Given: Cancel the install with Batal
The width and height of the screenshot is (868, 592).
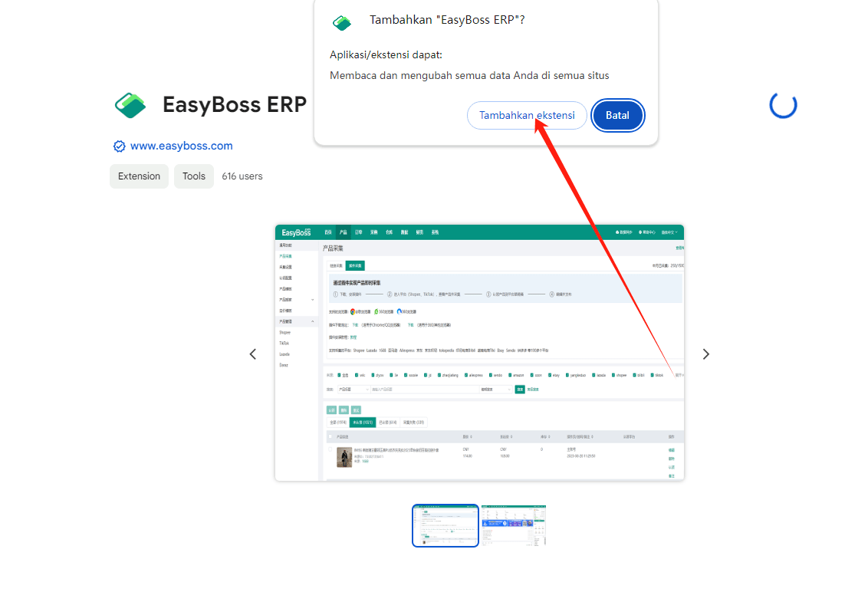Looking at the screenshot, I should [617, 115].
